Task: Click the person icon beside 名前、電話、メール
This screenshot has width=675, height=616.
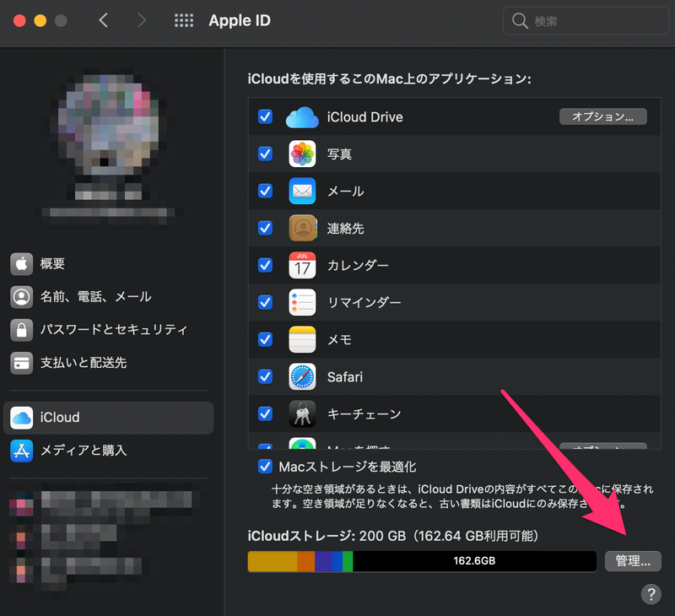Action: (x=22, y=296)
